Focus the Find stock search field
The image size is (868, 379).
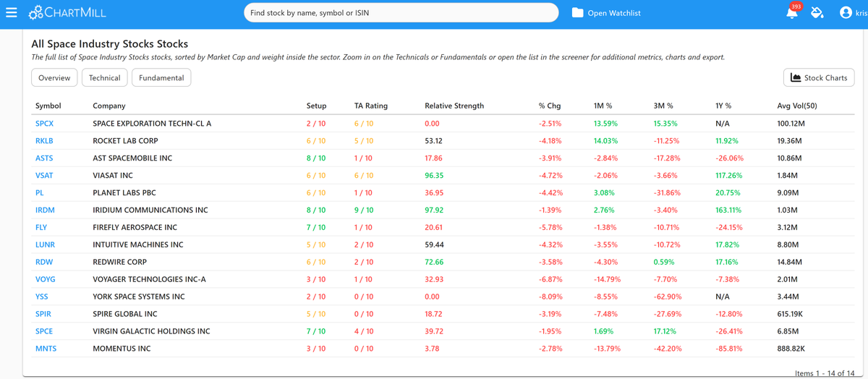(x=401, y=13)
